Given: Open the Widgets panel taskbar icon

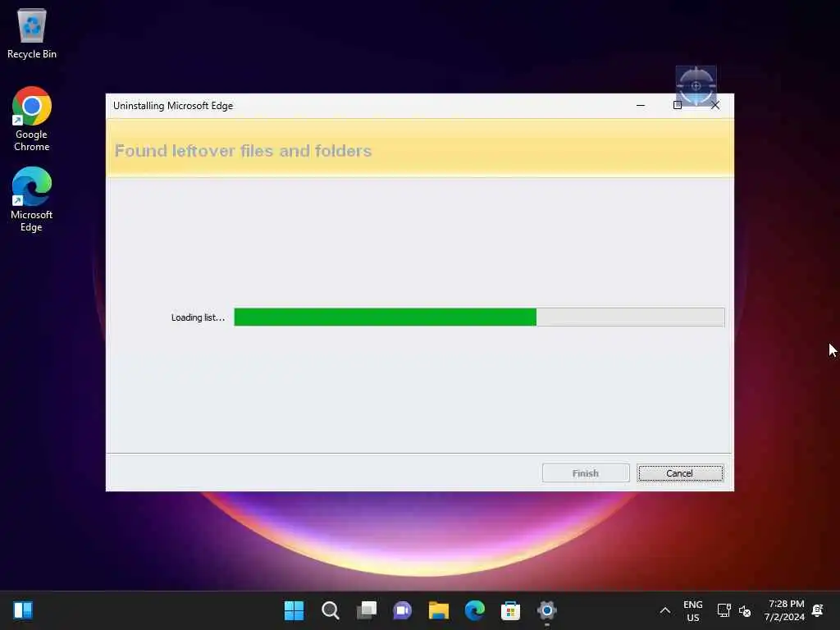Looking at the screenshot, I should 23,610.
